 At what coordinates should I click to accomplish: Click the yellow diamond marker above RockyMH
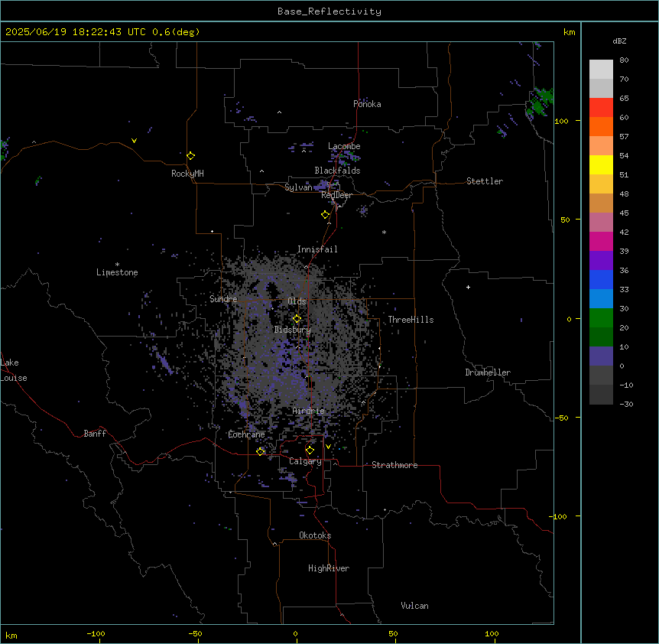[x=191, y=156]
